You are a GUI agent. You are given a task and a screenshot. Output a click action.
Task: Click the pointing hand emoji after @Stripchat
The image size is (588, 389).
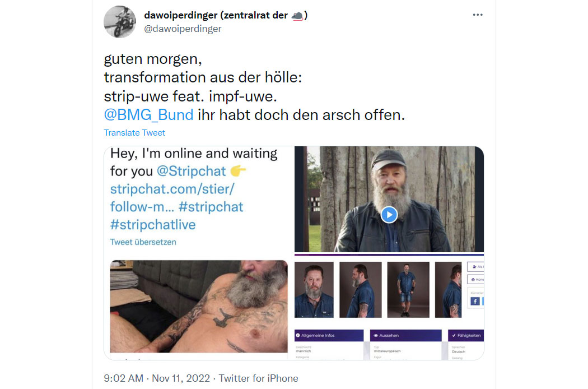[x=238, y=171]
